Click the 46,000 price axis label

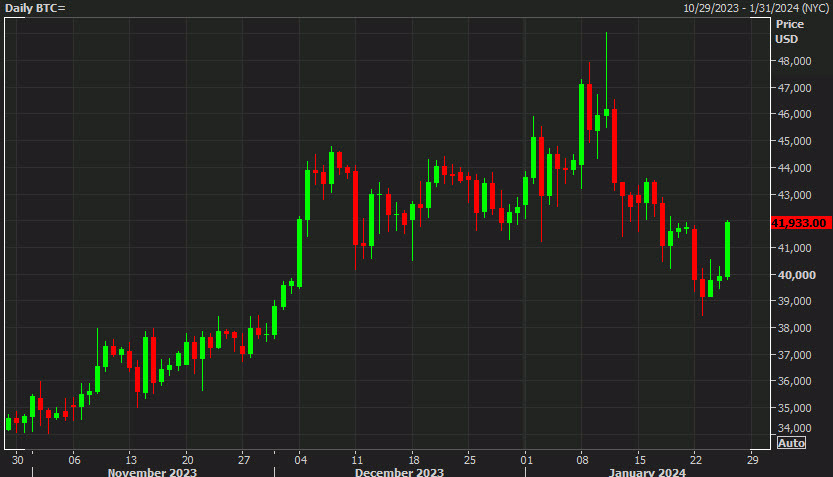(794, 114)
